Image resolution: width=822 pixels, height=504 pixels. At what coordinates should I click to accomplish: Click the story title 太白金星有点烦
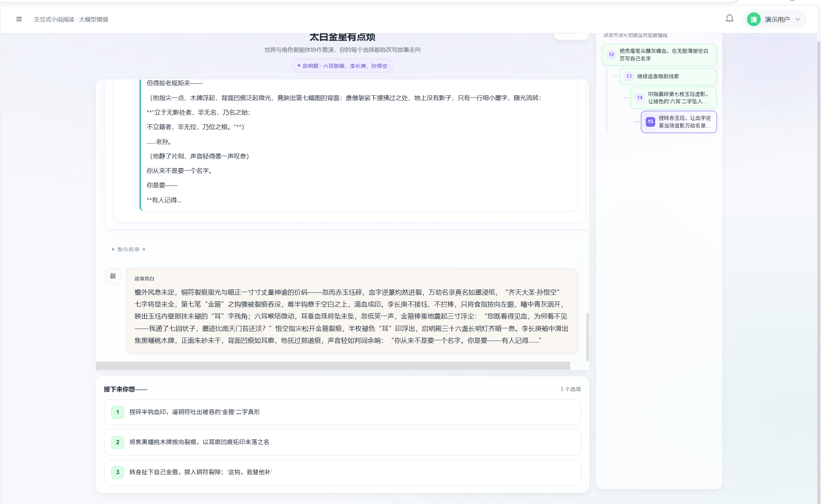coord(342,37)
